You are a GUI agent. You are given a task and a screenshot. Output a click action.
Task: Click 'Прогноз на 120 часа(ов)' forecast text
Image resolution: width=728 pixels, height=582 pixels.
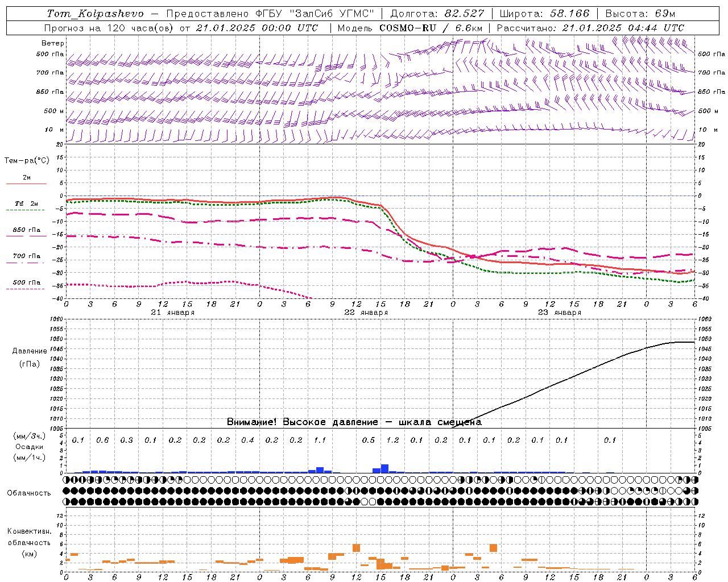click(x=109, y=28)
